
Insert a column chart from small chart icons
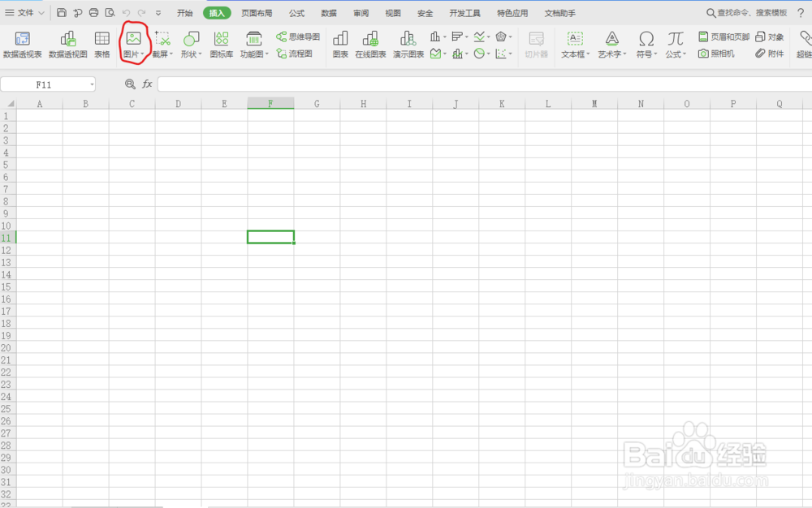point(435,37)
